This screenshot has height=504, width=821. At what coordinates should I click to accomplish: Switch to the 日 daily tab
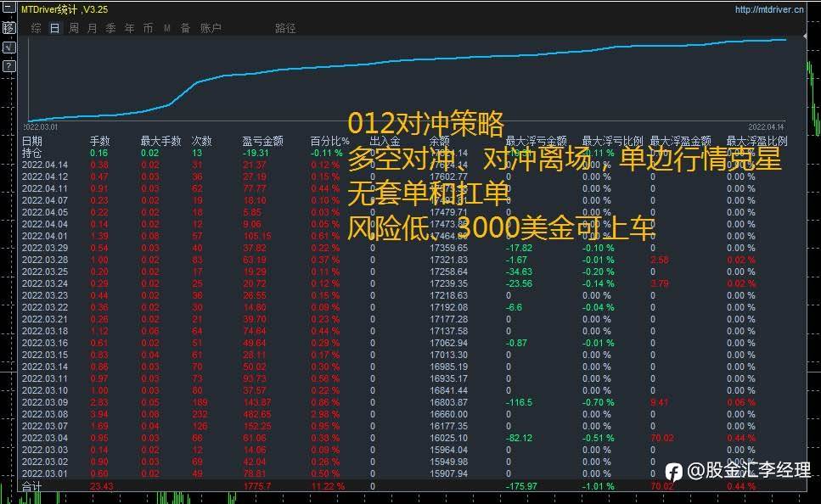pyautogui.click(x=55, y=28)
